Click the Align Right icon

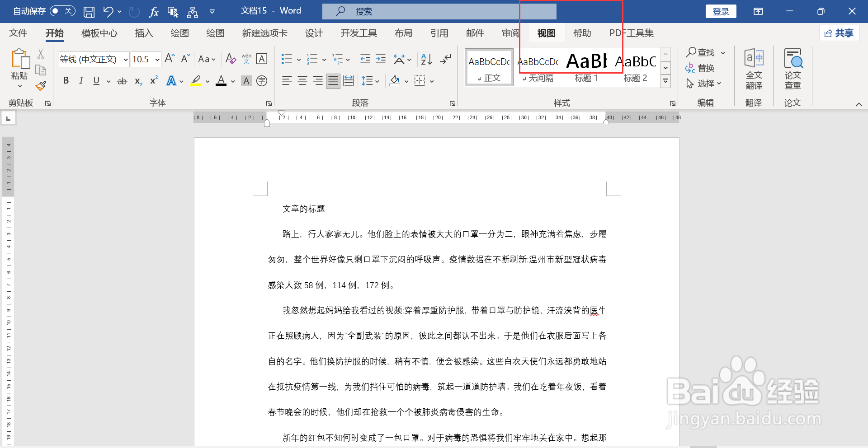point(318,81)
